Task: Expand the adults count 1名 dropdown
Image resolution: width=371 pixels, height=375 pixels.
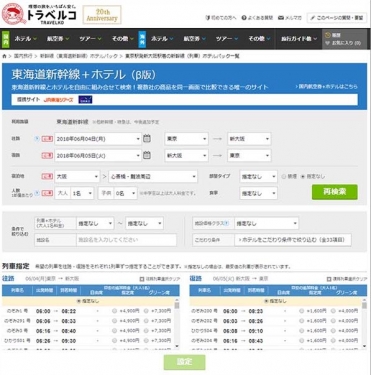Action: coord(82,193)
